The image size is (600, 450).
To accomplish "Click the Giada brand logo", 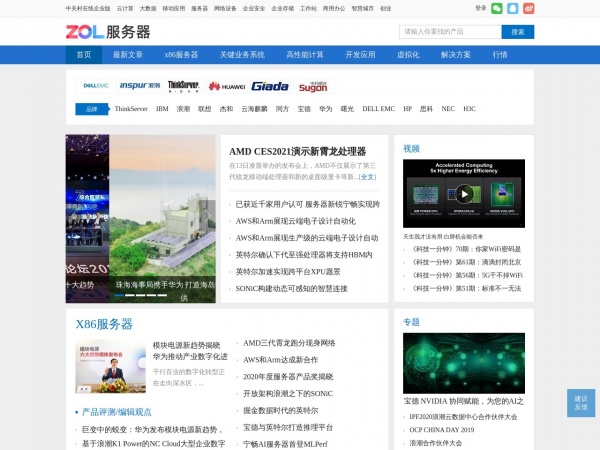I will [270, 86].
